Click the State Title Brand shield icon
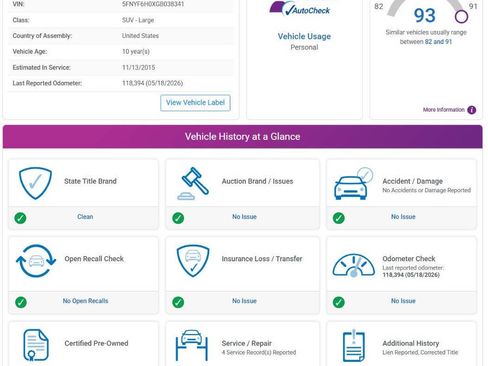The image size is (488, 366). (x=35, y=183)
